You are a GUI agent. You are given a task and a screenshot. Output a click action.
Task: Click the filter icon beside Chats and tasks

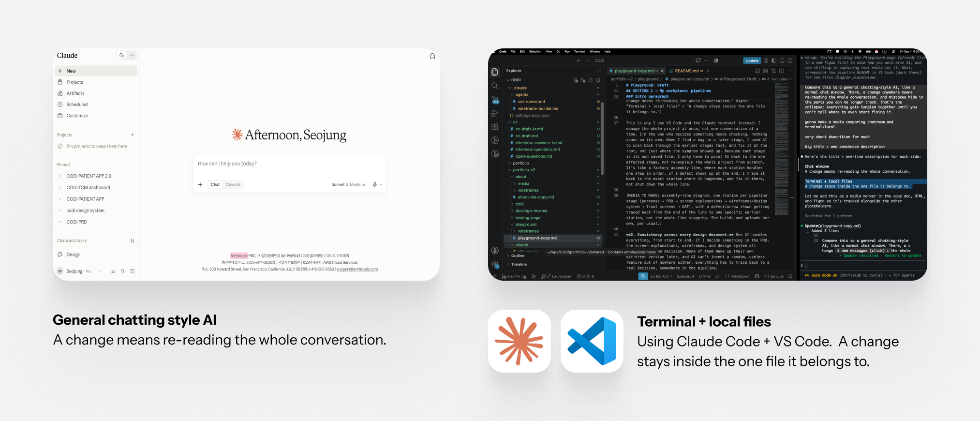pyautogui.click(x=132, y=241)
